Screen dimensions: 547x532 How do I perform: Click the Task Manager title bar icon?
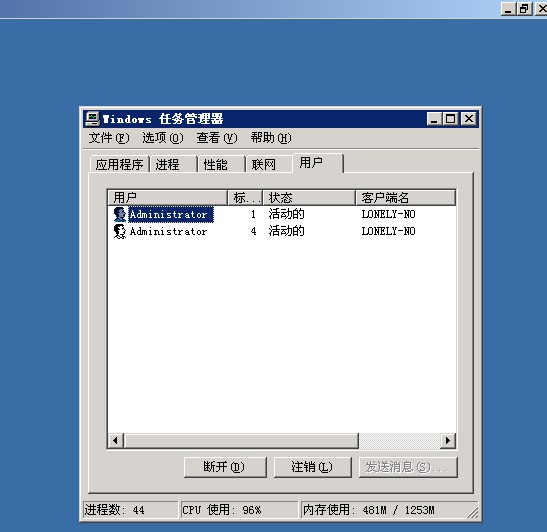tap(92, 119)
